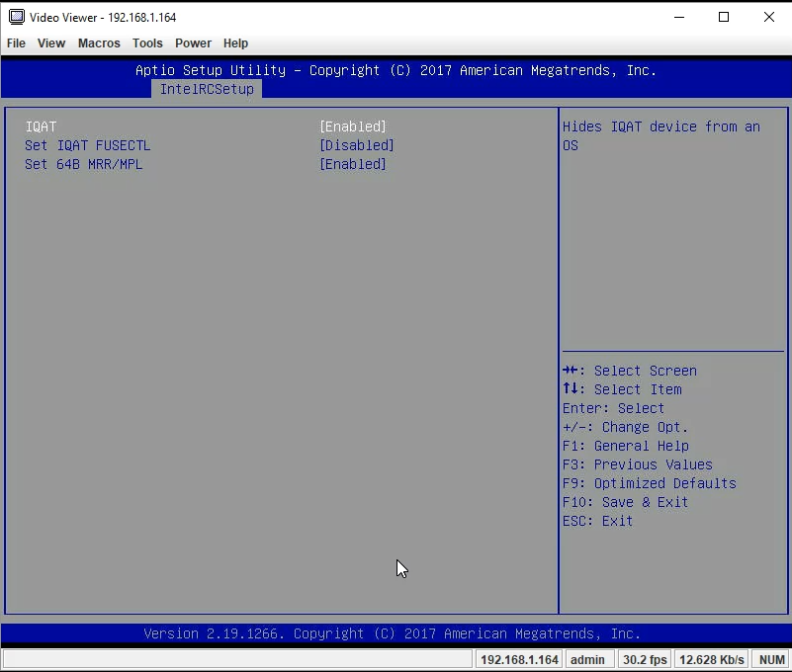
Task: Click the Video Viewer app icon in title bar
Action: tap(16, 17)
